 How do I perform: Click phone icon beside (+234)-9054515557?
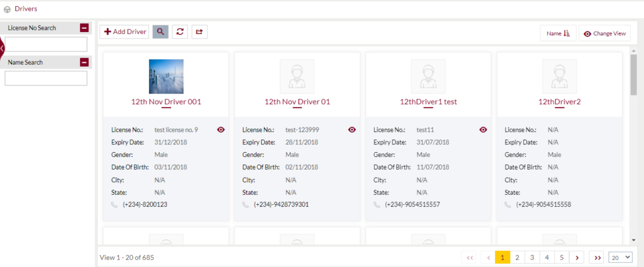(x=377, y=204)
